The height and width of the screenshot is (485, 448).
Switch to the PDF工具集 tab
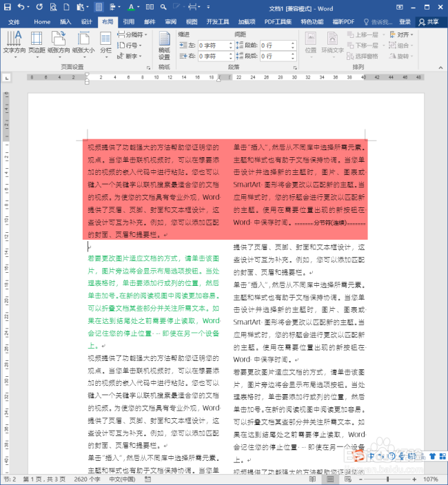click(278, 22)
